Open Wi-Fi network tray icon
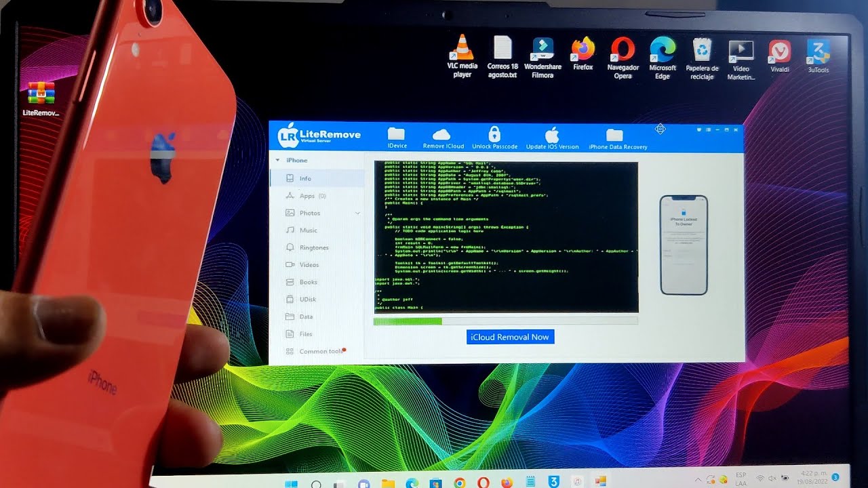Viewport: 868px width, 488px height. pos(760,479)
